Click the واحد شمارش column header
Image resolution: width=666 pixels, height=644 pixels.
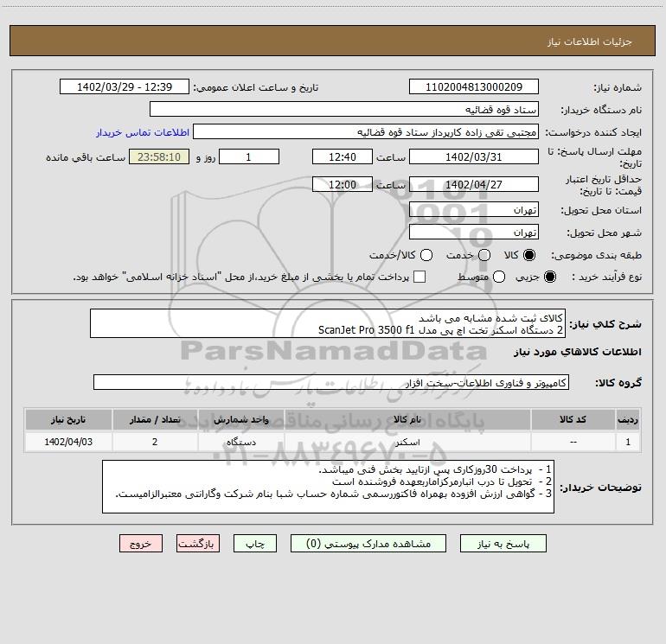pyautogui.click(x=240, y=420)
